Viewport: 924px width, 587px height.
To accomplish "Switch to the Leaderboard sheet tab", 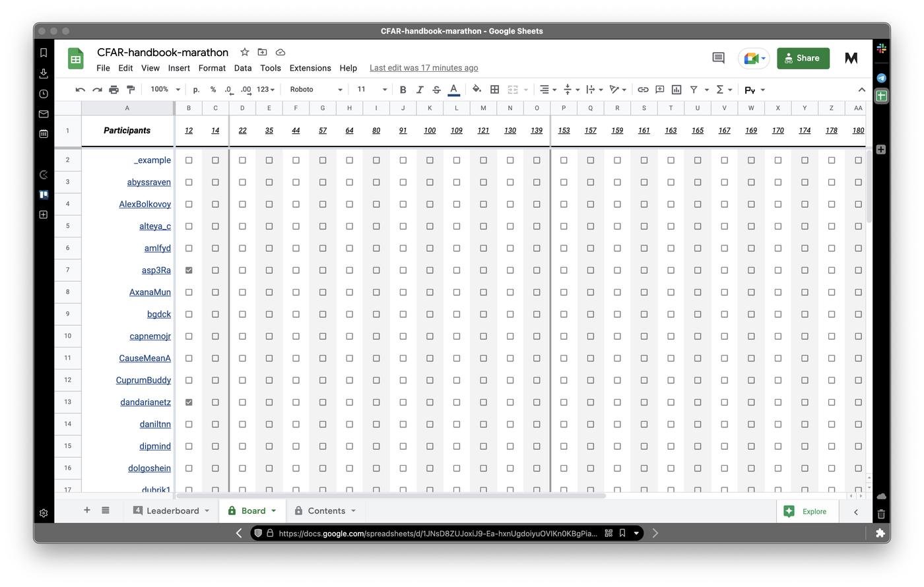I will (172, 511).
